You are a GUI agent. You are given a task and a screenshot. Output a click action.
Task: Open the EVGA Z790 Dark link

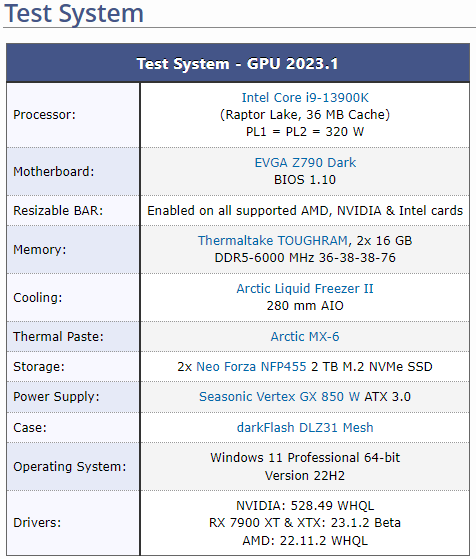305,162
